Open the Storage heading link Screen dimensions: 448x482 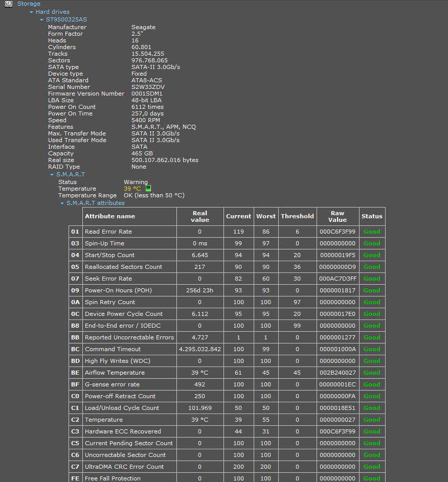click(29, 4)
